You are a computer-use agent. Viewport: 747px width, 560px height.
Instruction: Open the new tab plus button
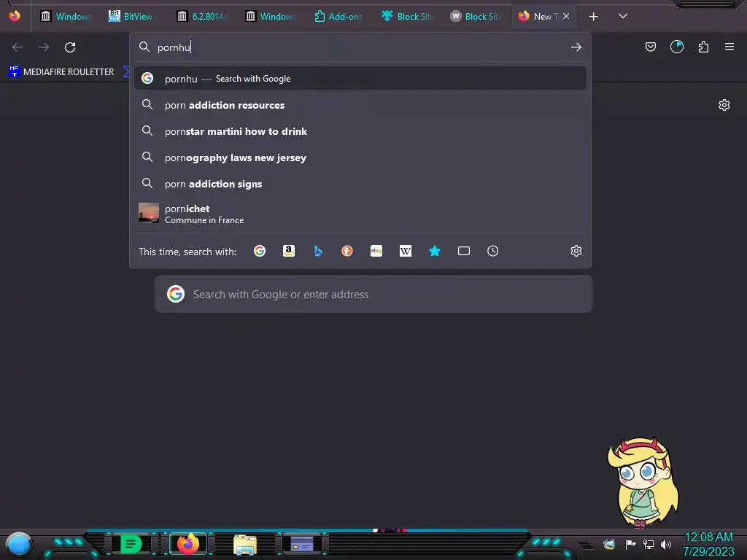tap(593, 17)
